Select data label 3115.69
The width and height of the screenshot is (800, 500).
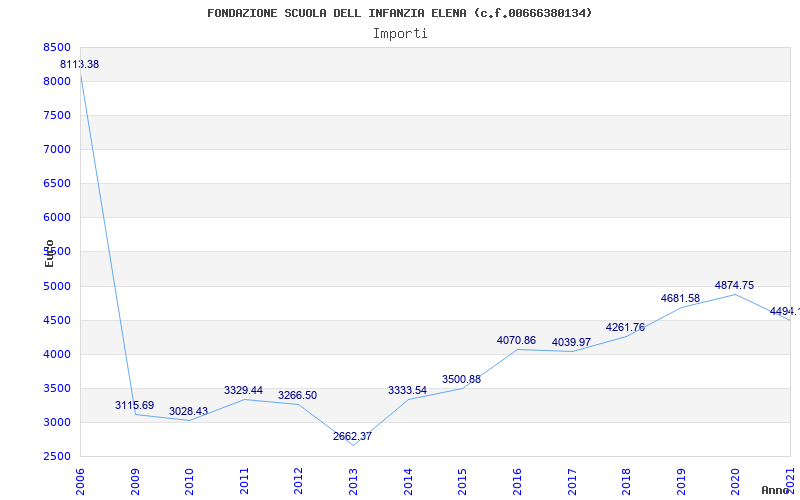pyautogui.click(x=134, y=405)
